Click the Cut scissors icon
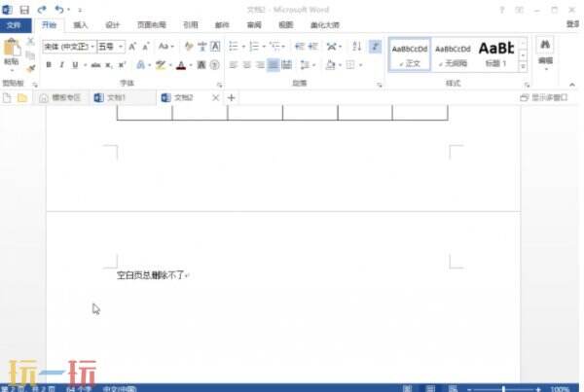Screen dimensions: 584x392 (x=30, y=41)
